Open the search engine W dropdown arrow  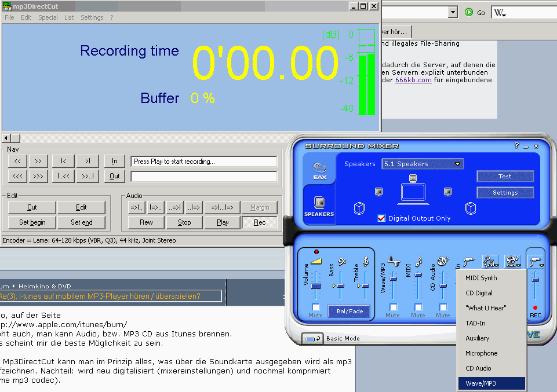[x=504, y=15]
